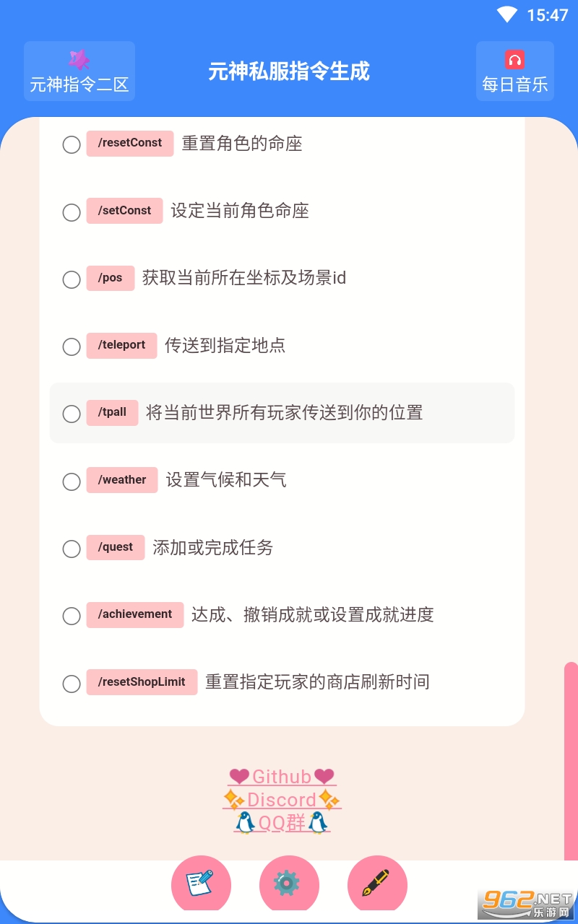The height and width of the screenshot is (924, 578).
Task: Click the pink vertical scrollbar
Action: click(x=571, y=758)
